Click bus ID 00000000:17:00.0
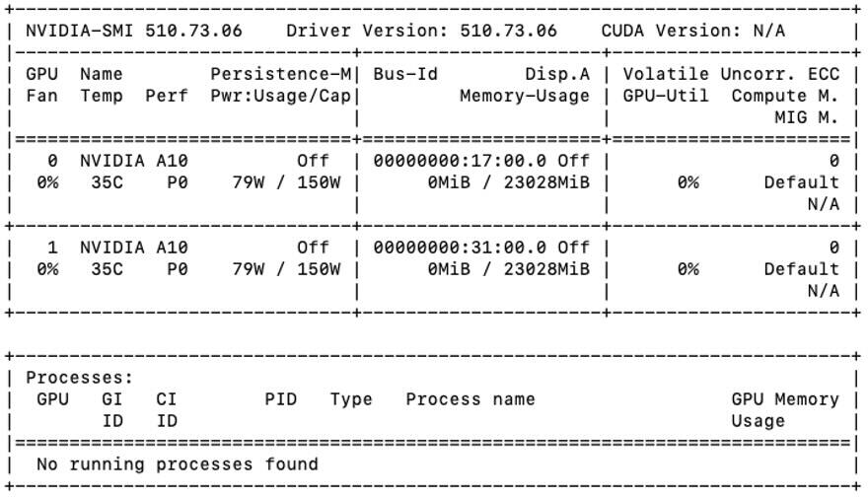This screenshot has width=868, height=497. tap(460, 161)
